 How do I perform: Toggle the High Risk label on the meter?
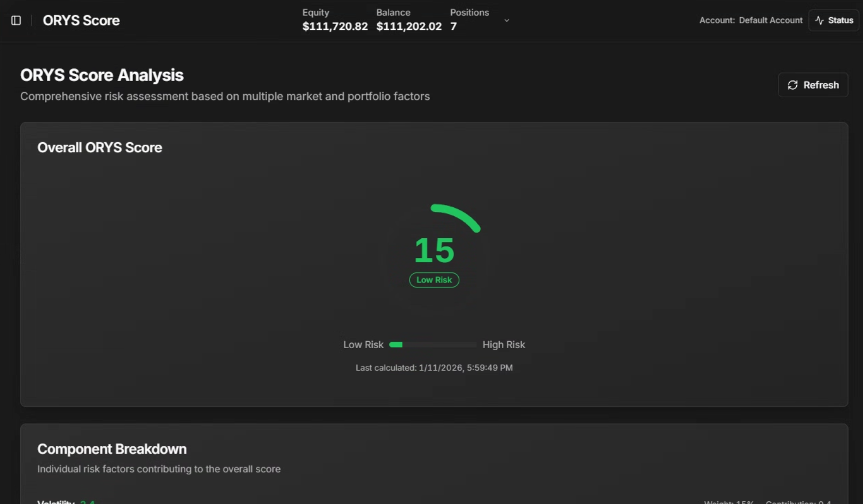pos(504,344)
